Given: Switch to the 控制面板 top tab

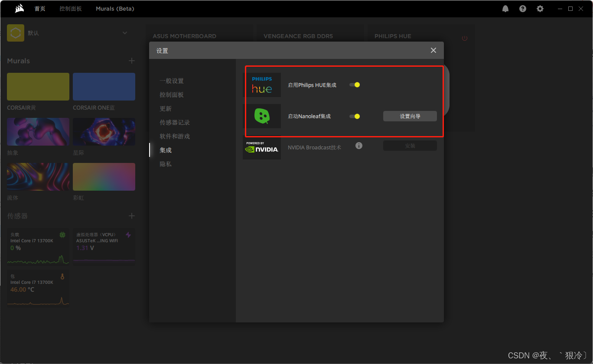Looking at the screenshot, I should 71,9.
